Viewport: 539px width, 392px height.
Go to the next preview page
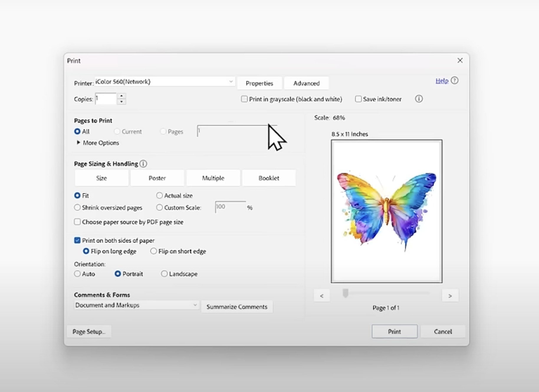(450, 296)
